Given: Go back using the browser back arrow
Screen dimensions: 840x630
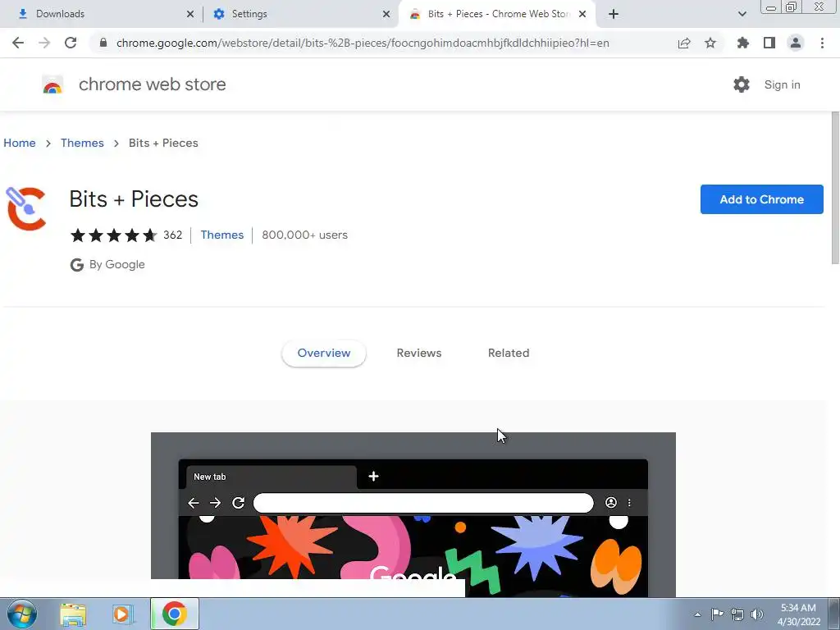Looking at the screenshot, I should click(18, 43).
